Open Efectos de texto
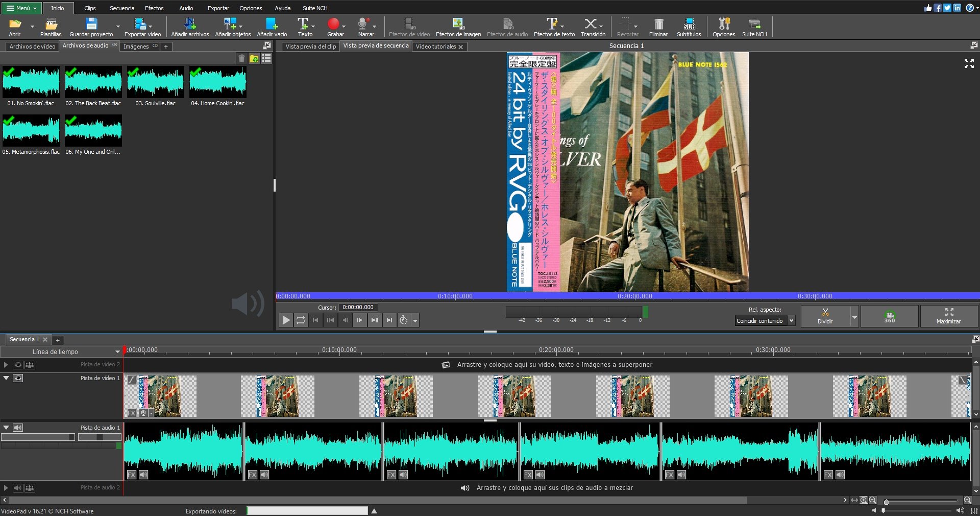The height and width of the screenshot is (516, 980). 554,27
